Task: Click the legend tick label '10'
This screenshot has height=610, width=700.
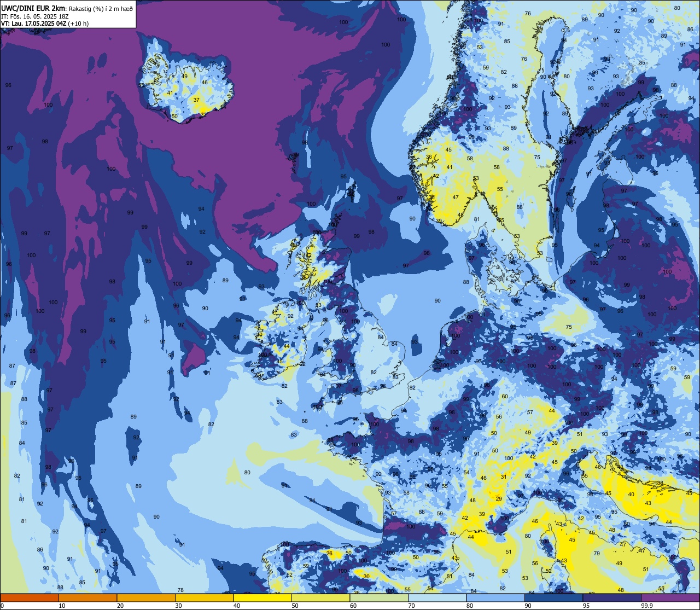Action: (62, 606)
